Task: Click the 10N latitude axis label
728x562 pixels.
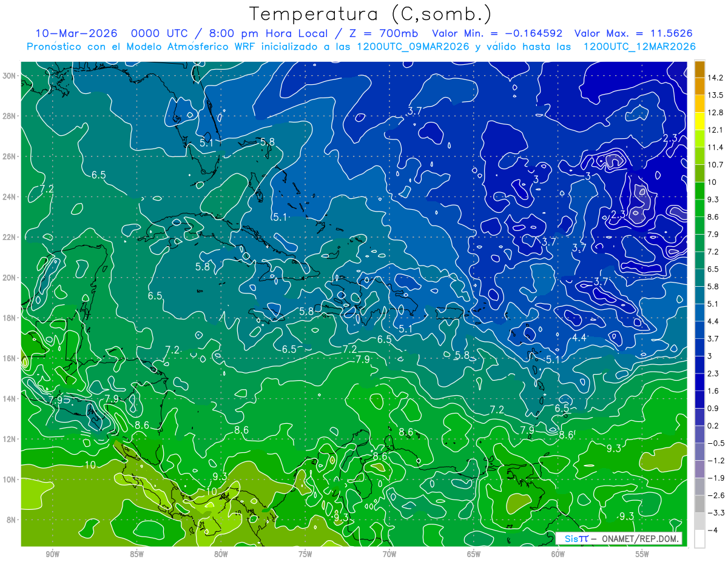Action: point(10,480)
